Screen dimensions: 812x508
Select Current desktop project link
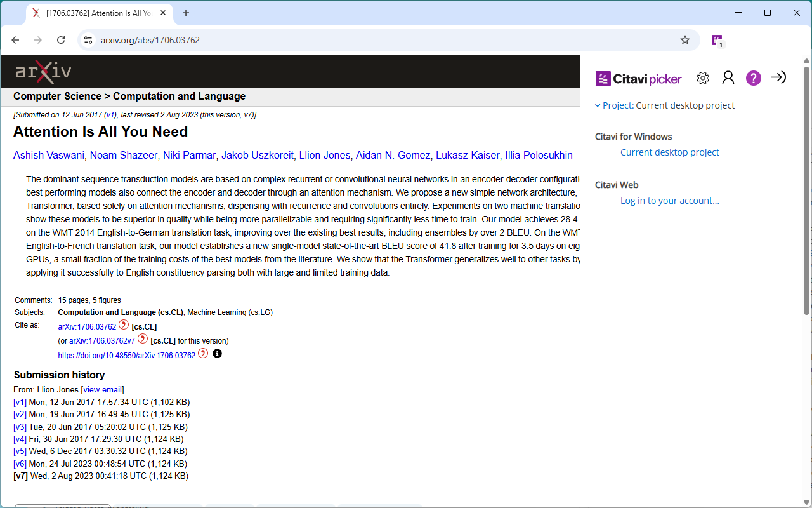pos(670,152)
